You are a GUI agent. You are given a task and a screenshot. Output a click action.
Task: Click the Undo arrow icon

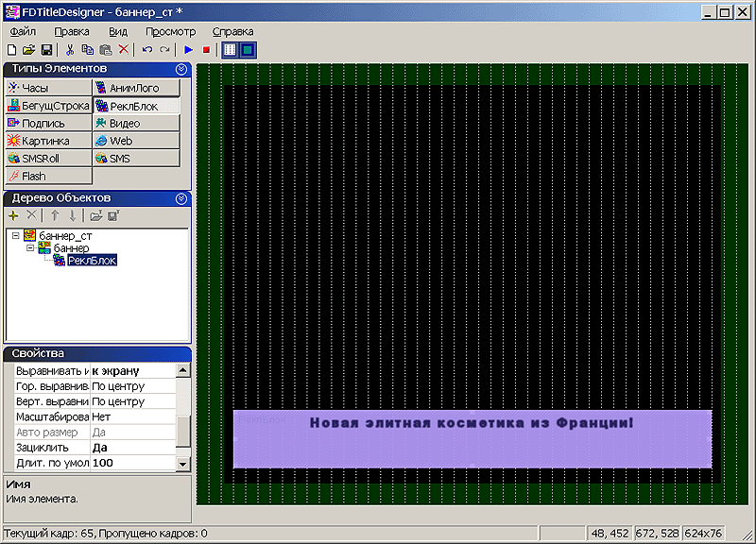(147, 50)
